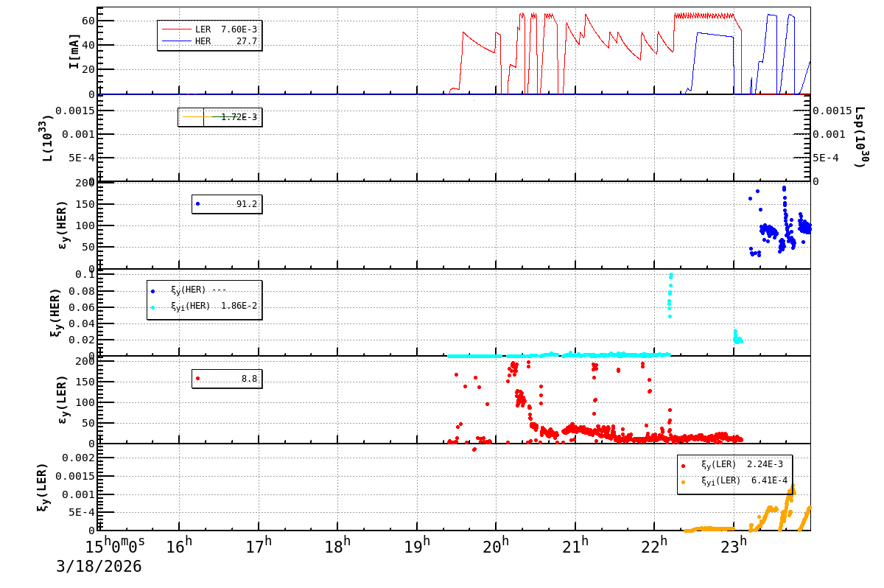Click the date label 3/18/2026
Viewport: 884px width, 588px height.
pyautogui.click(x=99, y=567)
